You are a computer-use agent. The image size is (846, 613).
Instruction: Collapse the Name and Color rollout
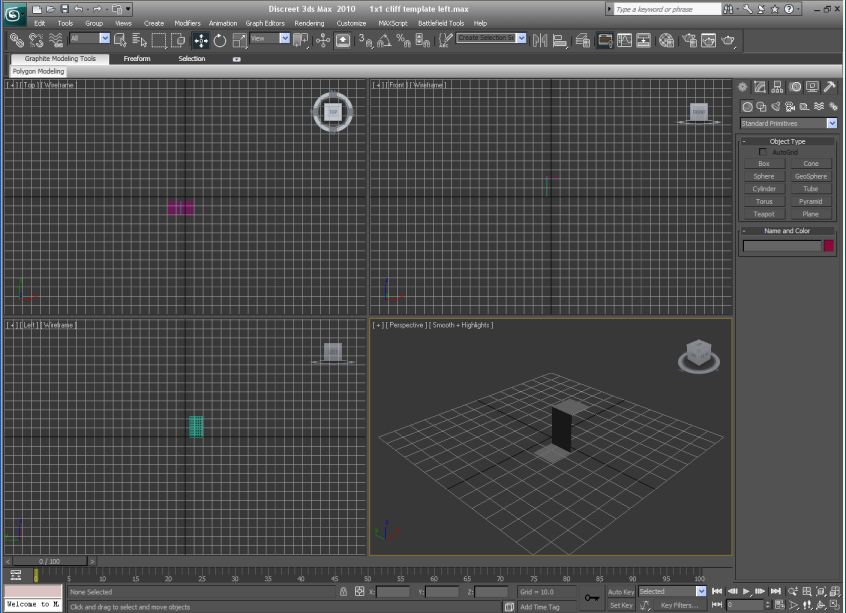point(787,230)
